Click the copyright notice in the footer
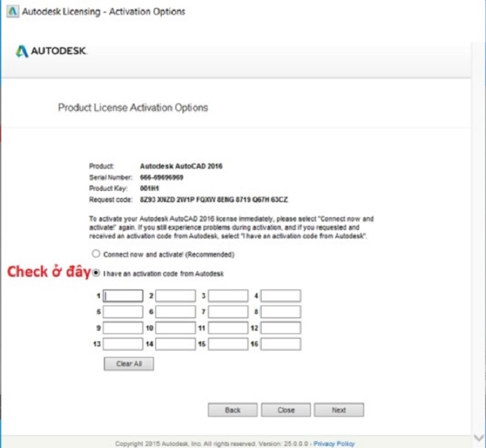The width and height of the screenshot is (486, 448). (211, 444)
